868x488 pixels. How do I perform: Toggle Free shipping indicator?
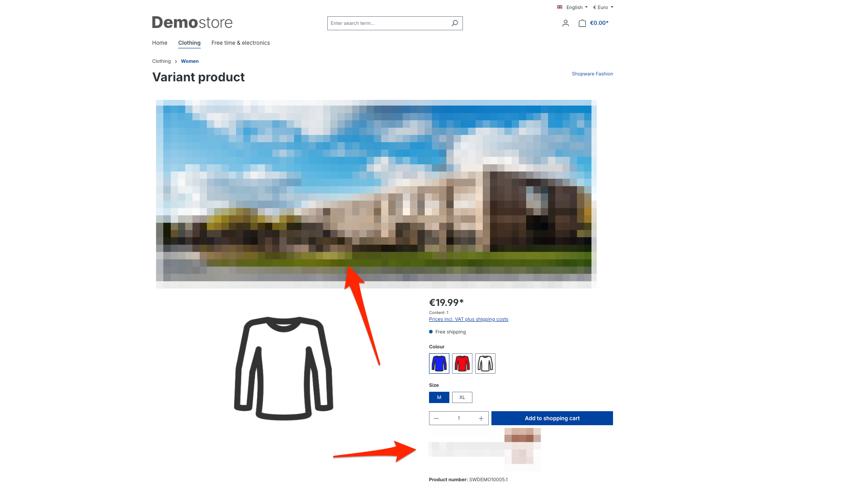430,332
